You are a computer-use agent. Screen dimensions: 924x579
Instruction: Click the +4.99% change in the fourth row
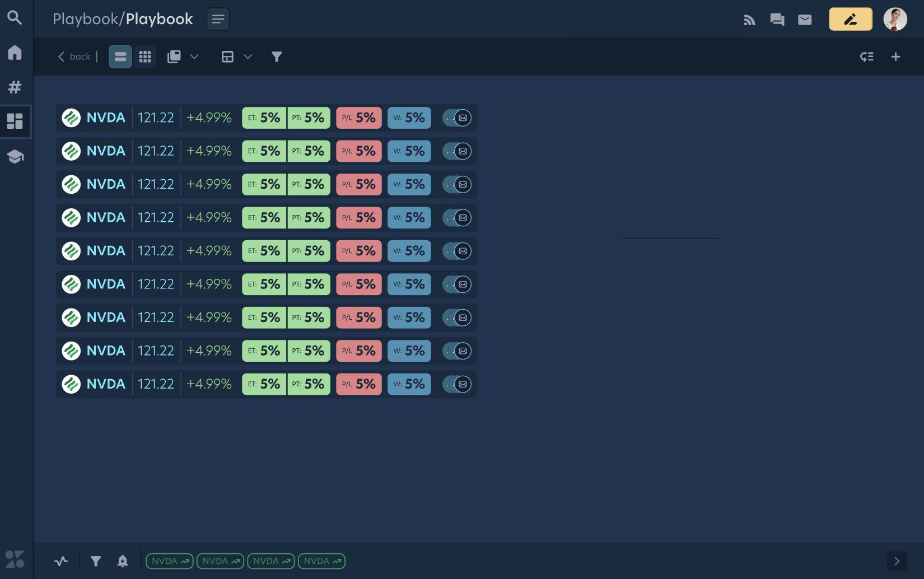(209, 218)
